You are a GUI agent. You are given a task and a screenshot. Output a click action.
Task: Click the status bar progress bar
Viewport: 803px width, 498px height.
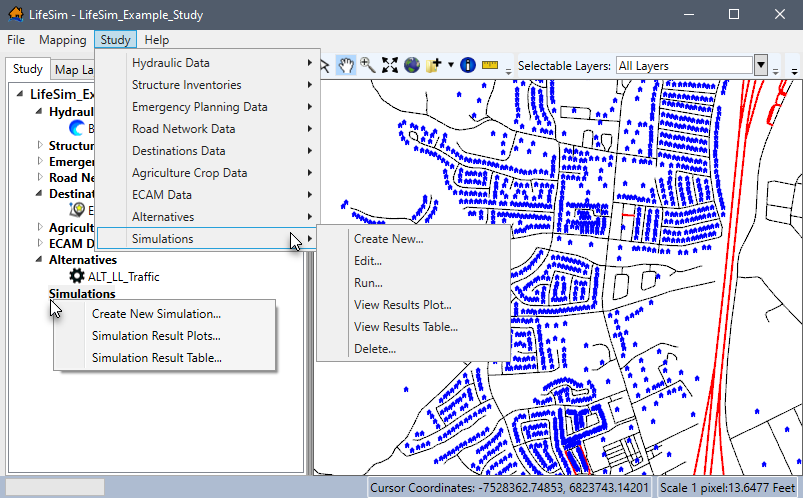(54, 487)
